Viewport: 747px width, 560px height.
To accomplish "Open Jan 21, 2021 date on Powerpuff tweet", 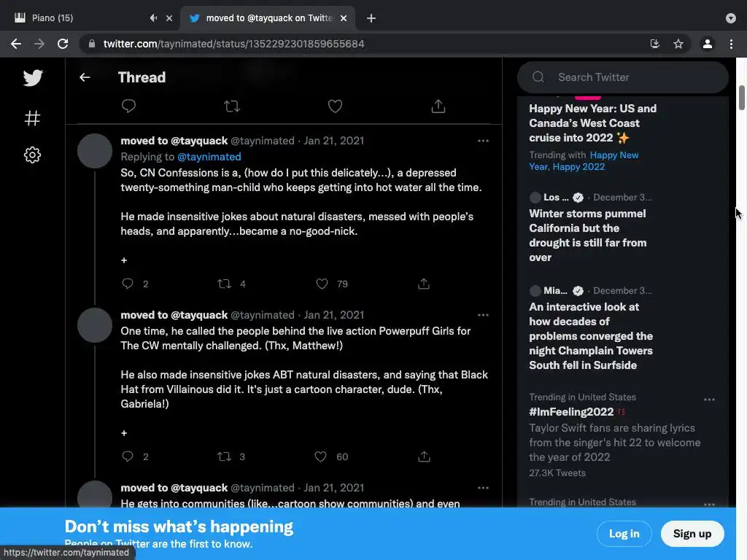I will coord(334,315).
